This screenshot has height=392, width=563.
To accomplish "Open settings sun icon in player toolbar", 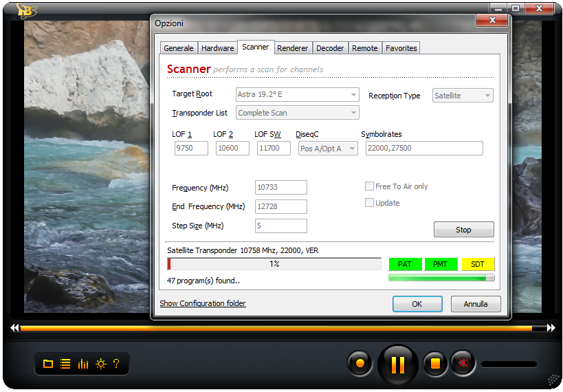I will 101,364.
